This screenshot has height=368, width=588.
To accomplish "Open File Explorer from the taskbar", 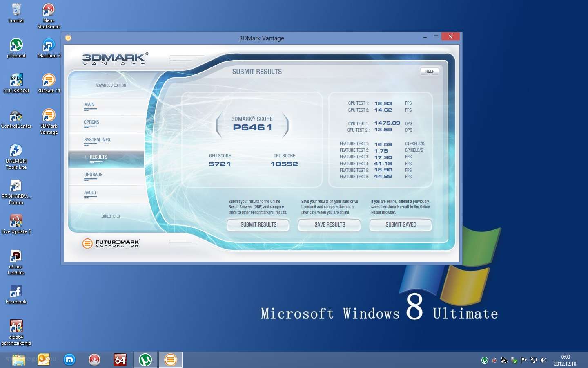I will pos(19,360).
